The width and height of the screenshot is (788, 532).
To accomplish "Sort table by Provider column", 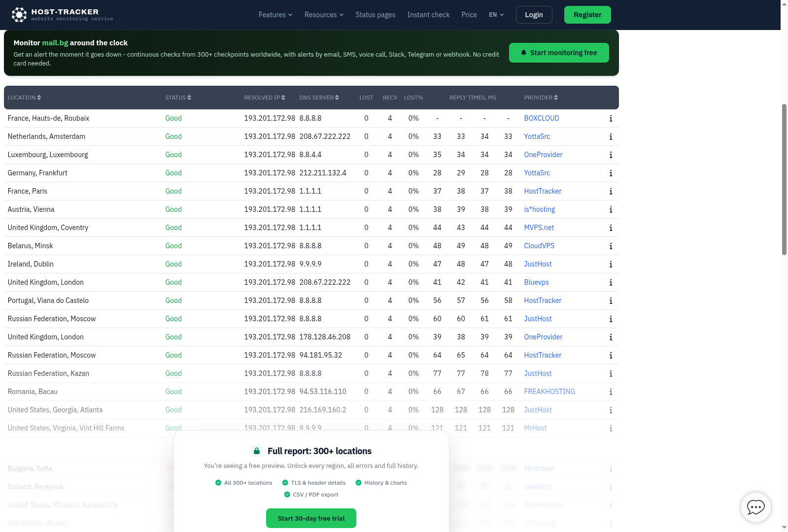I will click(541, 98).
